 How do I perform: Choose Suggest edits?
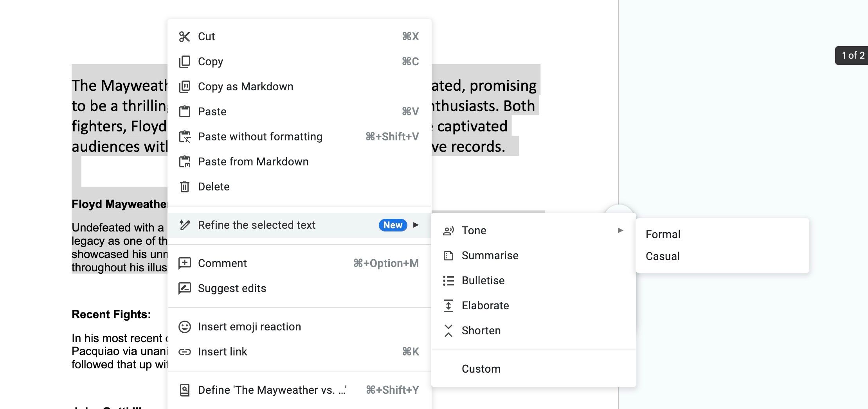299,288
